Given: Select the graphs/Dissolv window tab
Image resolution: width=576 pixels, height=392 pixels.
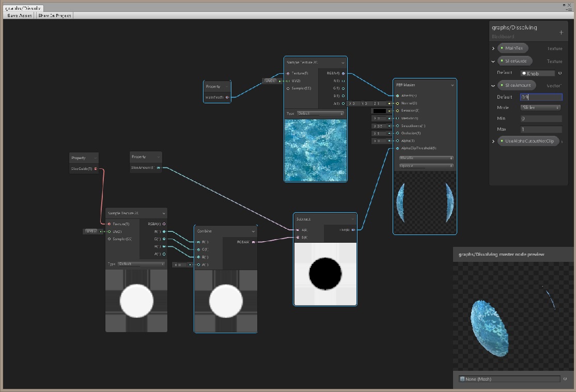Looking at the screenshot, I should tap(23, 8).
